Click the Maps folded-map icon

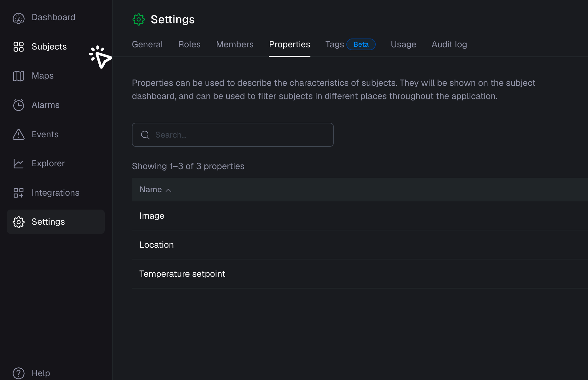pyautogui.click(x=19, y=76)
